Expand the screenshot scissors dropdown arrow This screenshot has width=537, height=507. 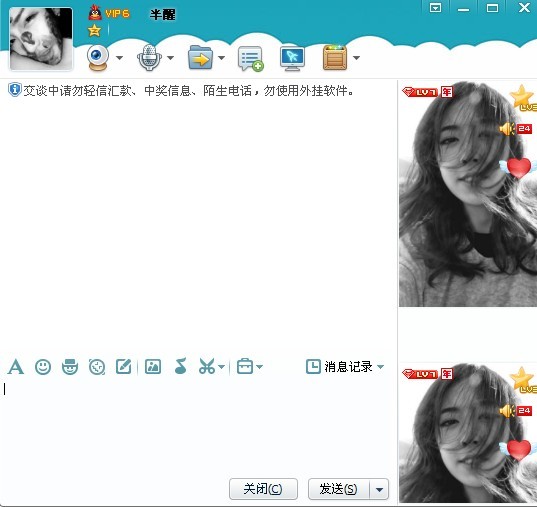coord(222,367)
